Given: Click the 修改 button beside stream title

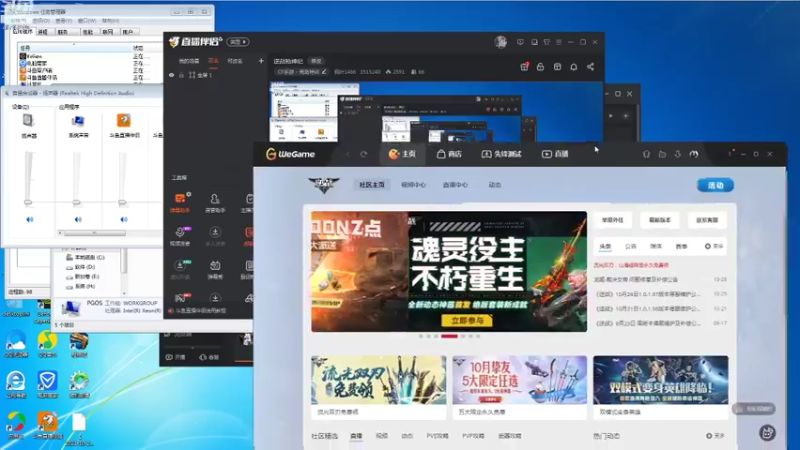Looking at the screenshot, I should pos(316,61).
